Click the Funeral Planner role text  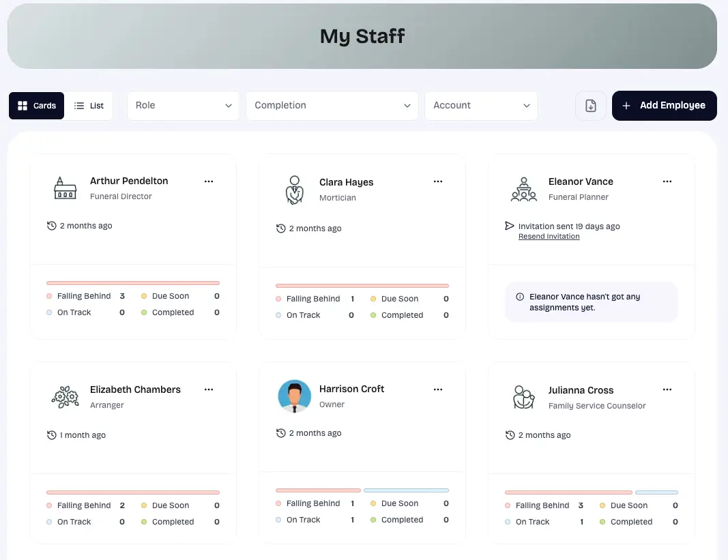pyautogui.click(x=579, y=197)
